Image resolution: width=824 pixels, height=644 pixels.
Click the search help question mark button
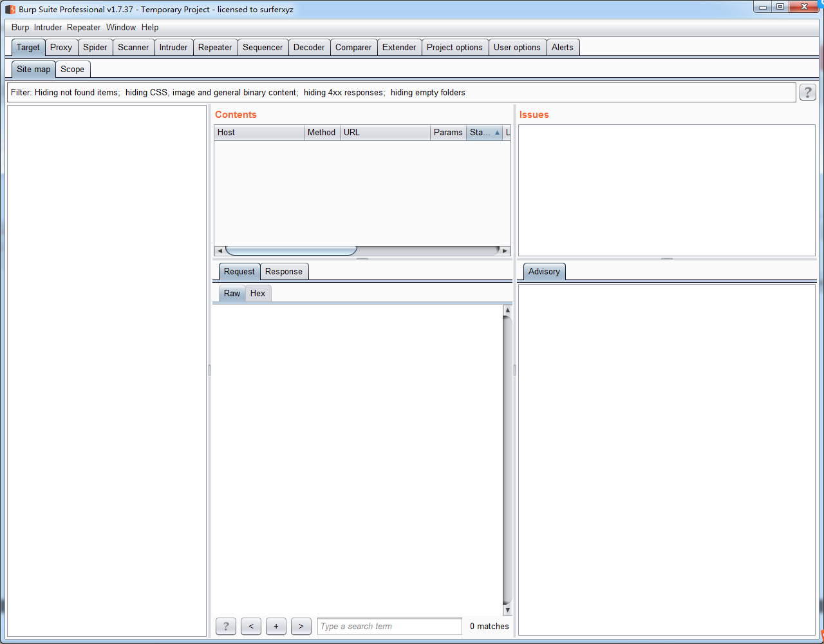click(226, 626)
